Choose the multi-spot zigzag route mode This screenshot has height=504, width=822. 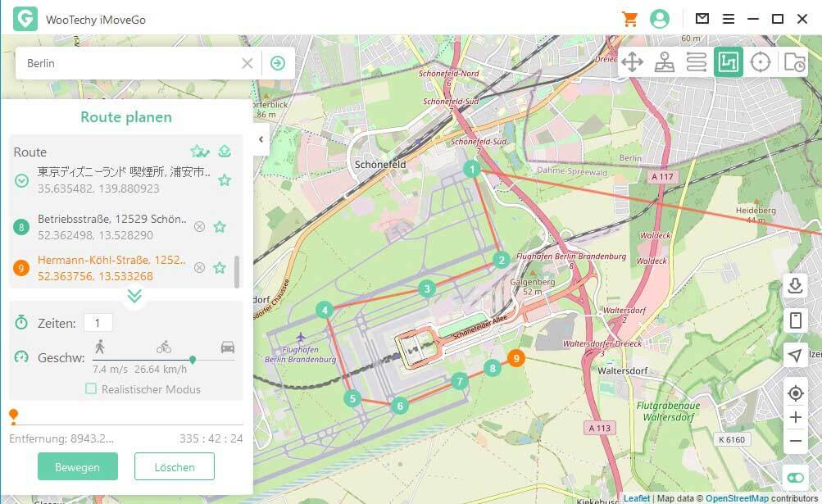point(697,61)
